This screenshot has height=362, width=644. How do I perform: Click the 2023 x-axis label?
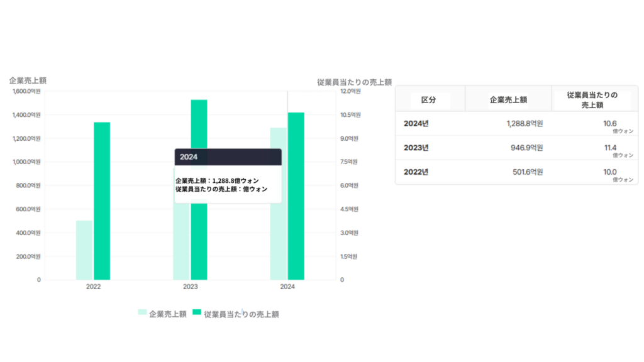(191, 287)
